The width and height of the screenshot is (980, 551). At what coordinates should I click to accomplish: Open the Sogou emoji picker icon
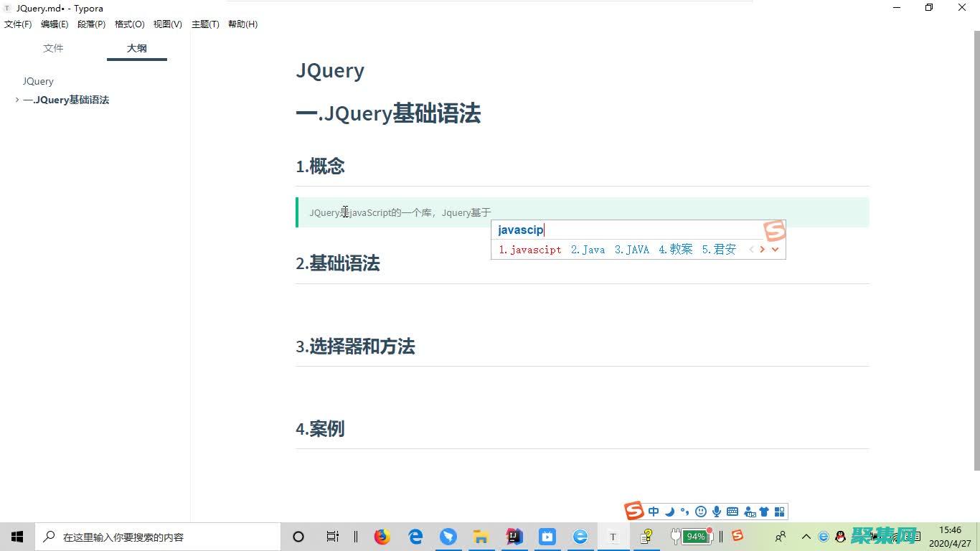point(701,512)
